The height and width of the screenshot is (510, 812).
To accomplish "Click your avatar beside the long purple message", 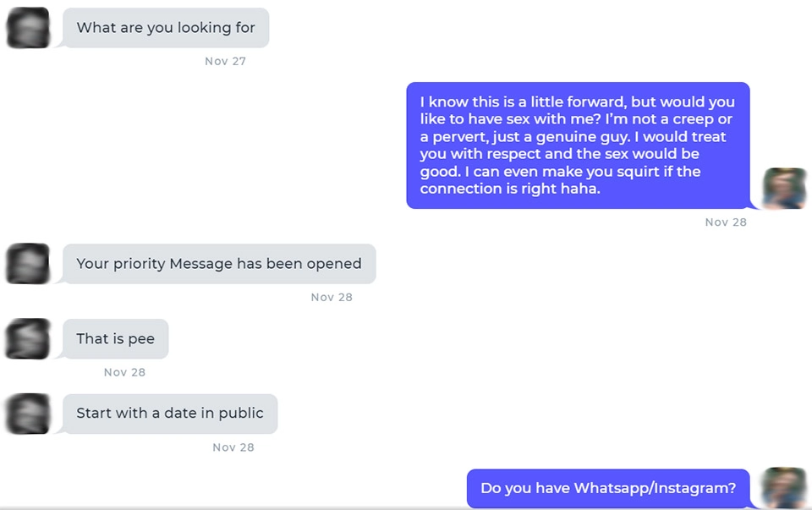I will pyautogui.click(x=785, y=188).
